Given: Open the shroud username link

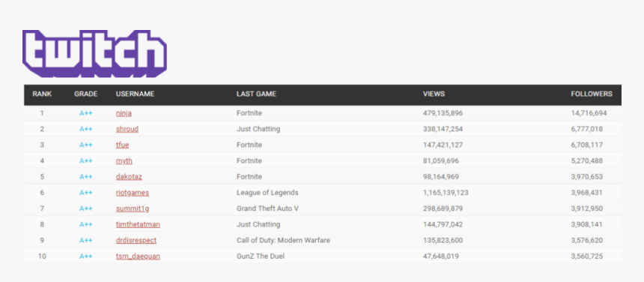Looking at the screenshot, I should (x=127, y=129).
